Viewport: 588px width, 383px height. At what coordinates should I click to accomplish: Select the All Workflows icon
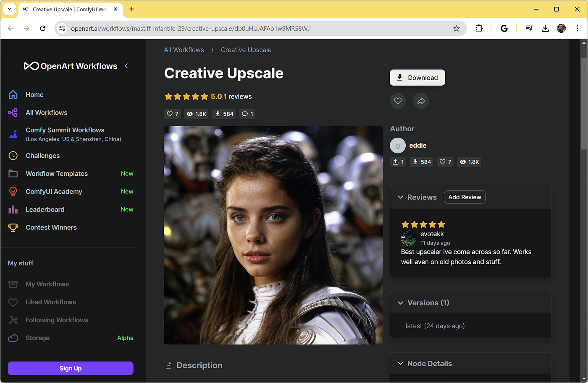click(x=13, y=112)
